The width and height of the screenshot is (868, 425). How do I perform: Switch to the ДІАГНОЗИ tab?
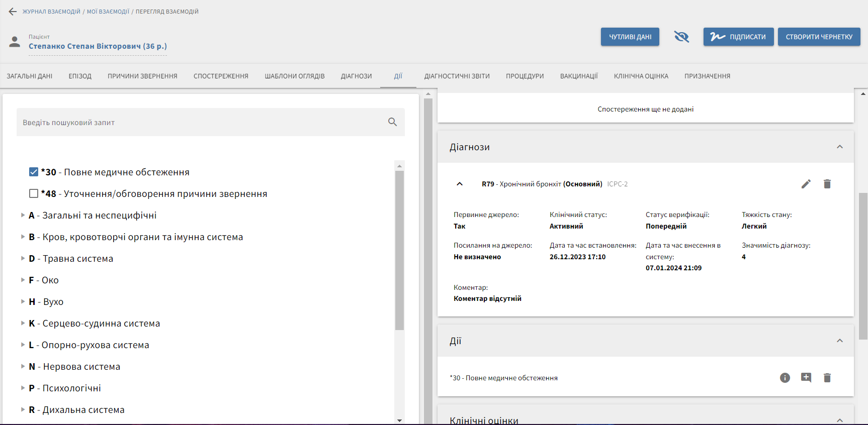click(x=356, y=76)
